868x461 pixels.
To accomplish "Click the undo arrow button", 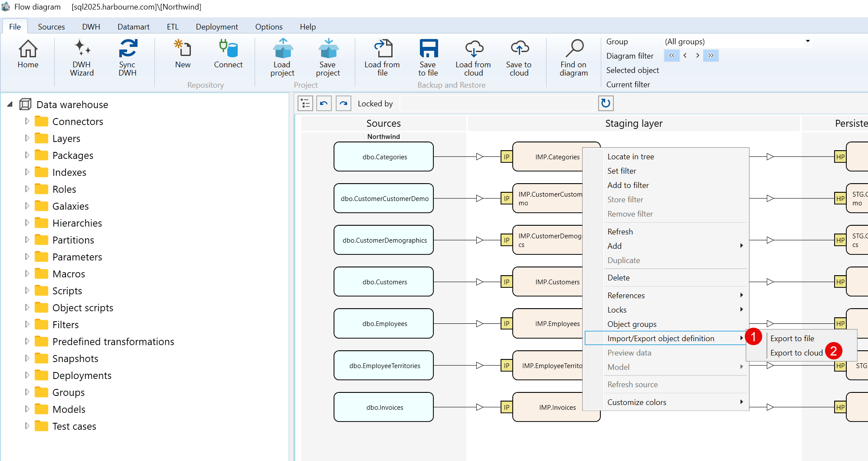I will point(324,103).
